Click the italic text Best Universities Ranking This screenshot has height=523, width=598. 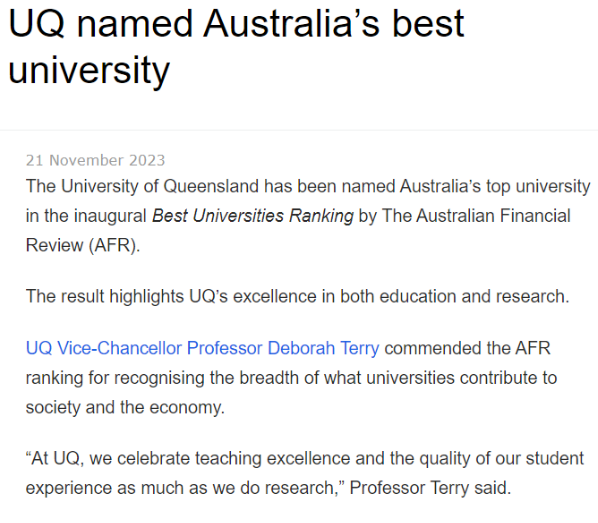[x=253, y=216]
